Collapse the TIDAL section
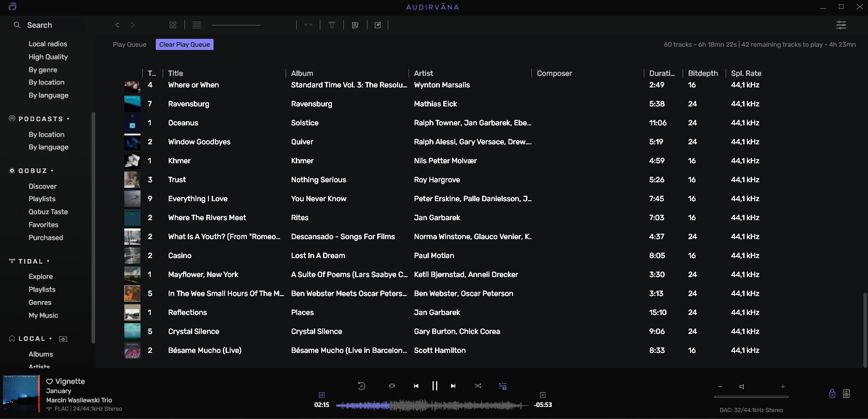This screenshot has height=419, width=868. [x=48, y=261]
